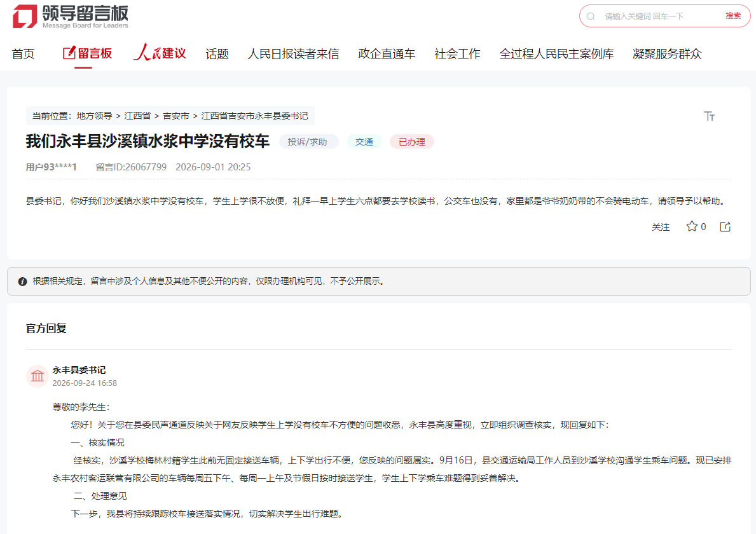Open the 社会工作 menu item
756x534 pixels.
click(x=457, y=54)
